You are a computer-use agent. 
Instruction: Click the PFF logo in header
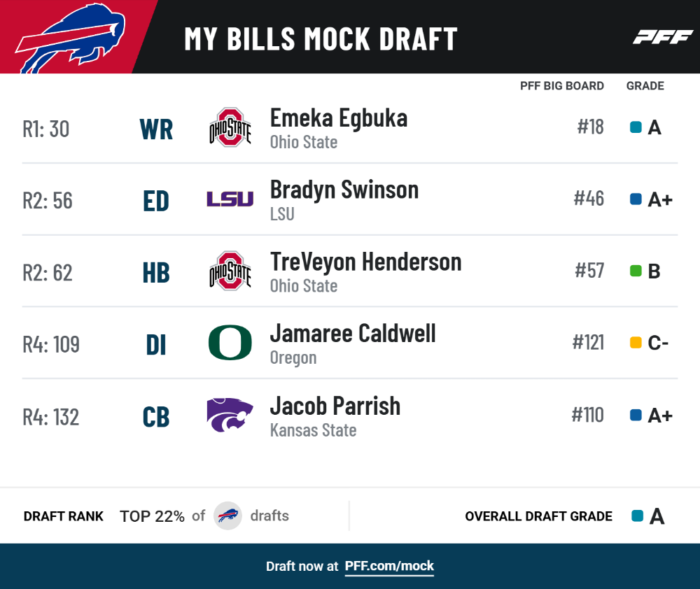coord(663,37)
